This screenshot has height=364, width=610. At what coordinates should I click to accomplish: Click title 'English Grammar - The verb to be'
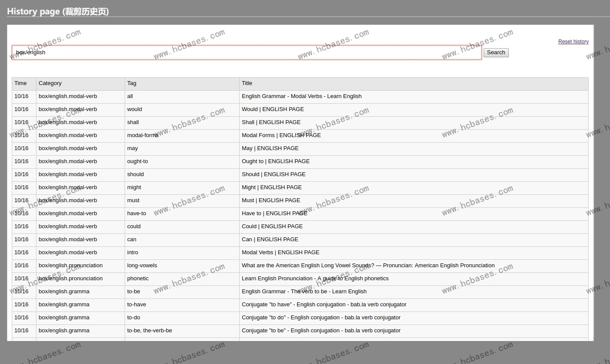point(304,292)
